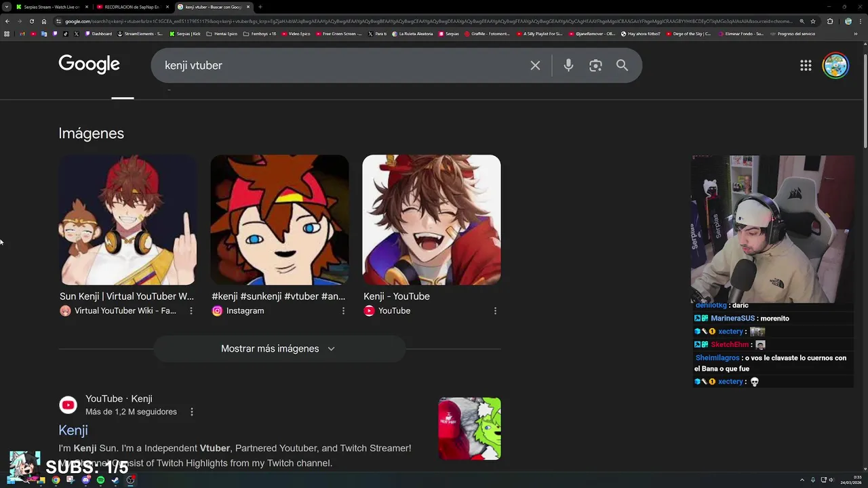Open more options for the YouTube image result

tap(495, 311)
